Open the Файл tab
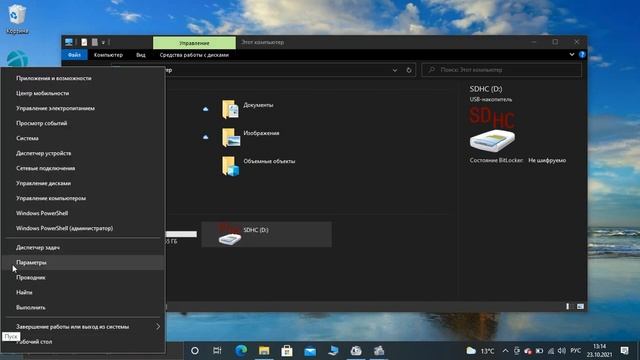 tap(74, 55)
